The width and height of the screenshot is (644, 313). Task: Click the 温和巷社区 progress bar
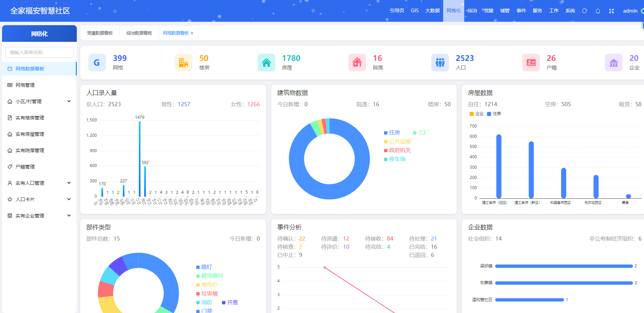point(529,300)
